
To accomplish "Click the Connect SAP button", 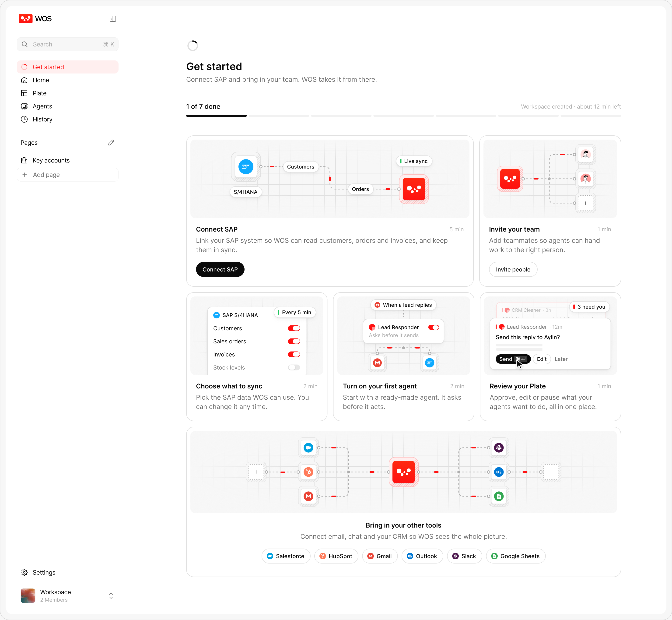I will click(220, 269).
